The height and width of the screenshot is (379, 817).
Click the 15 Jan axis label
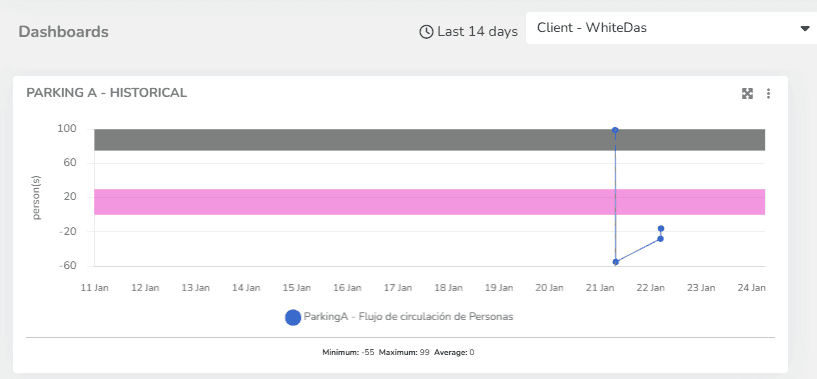tap(296, 287)
